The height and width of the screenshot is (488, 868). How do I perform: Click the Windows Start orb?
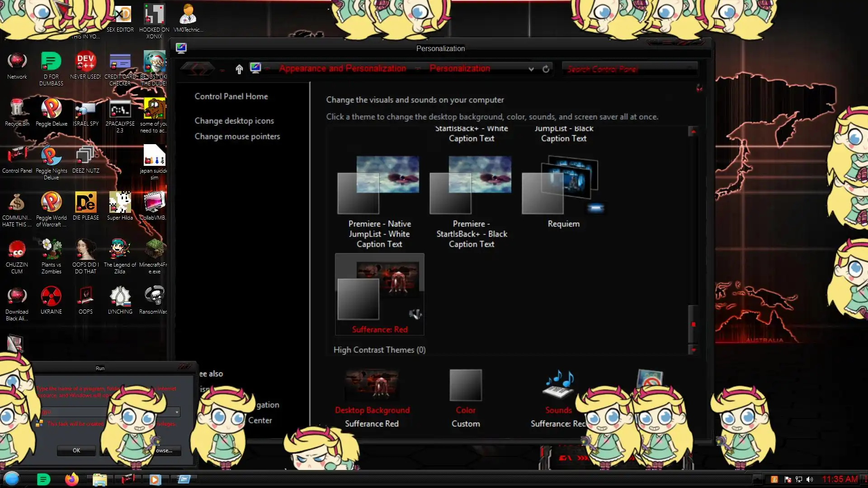12,479
